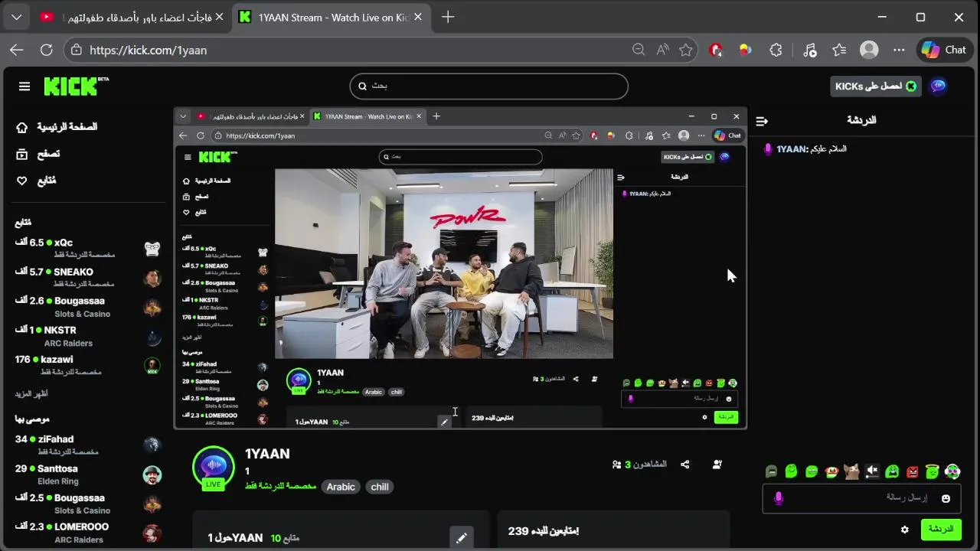Click the Get KICKs (احصل على KICKs) button
This screenshot has height=551, width=980.
pos(876,86)
